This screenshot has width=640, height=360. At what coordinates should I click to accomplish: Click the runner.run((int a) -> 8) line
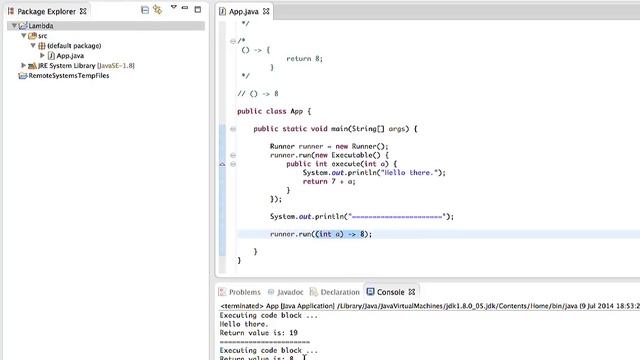321,234
